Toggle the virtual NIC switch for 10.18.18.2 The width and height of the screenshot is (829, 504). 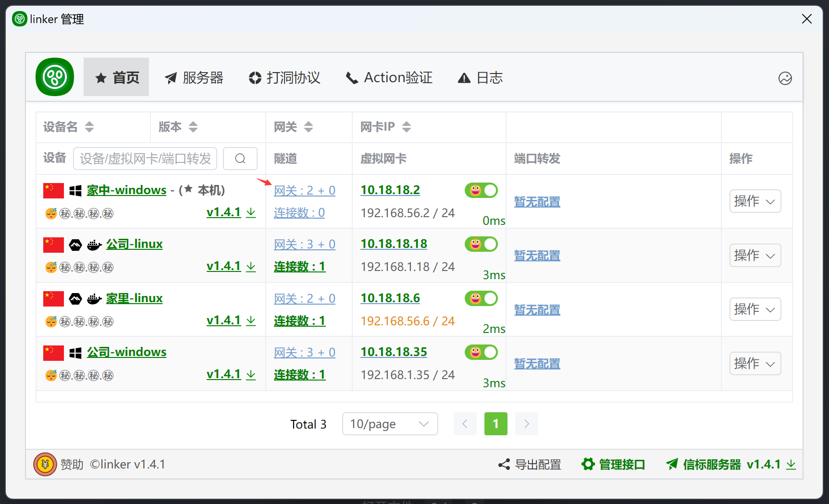pyautogui.click(x=481, y=190)
